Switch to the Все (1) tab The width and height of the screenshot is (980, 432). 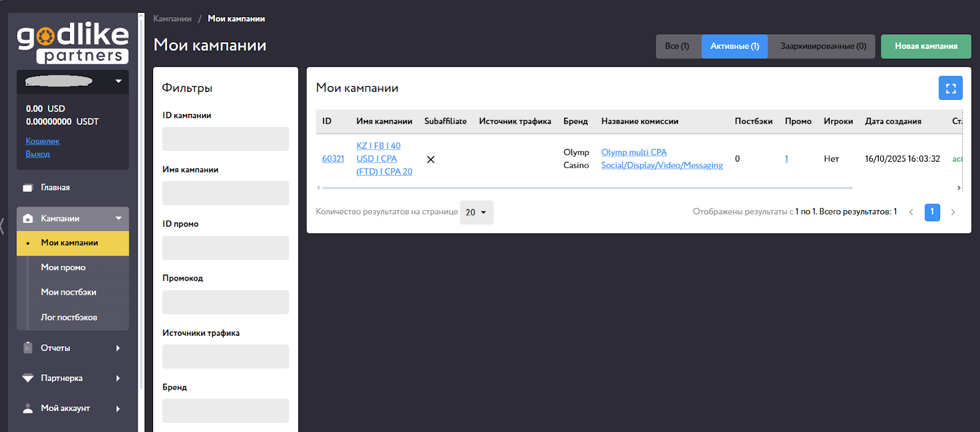[677, 47]
